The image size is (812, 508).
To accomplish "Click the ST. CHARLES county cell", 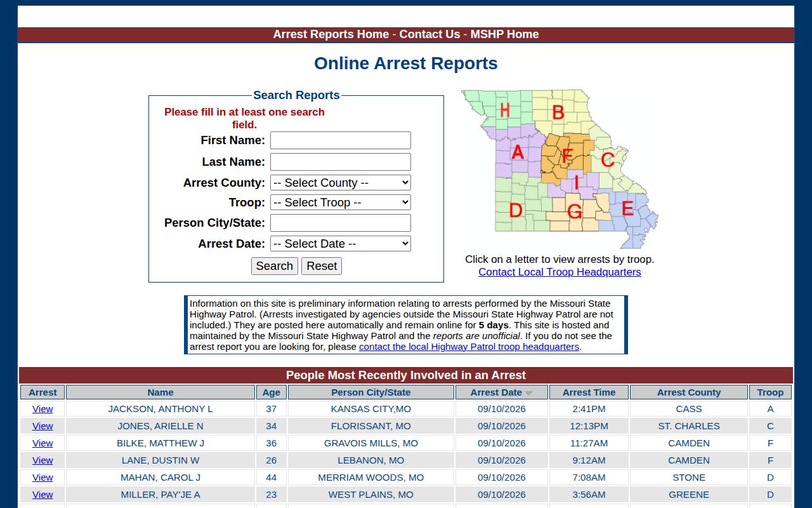I will pos(689,426).
